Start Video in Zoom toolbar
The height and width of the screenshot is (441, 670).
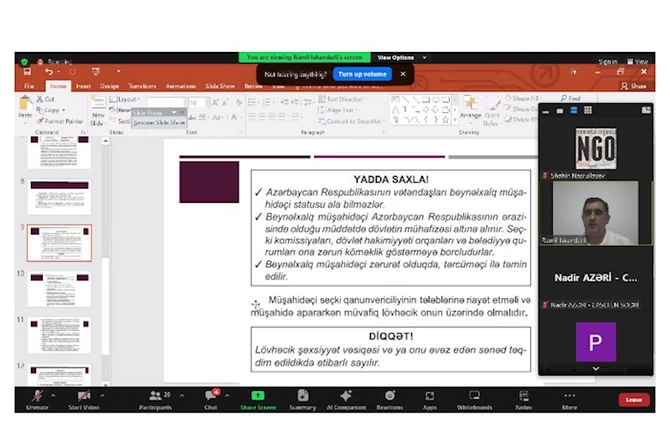tap(84, 400)
